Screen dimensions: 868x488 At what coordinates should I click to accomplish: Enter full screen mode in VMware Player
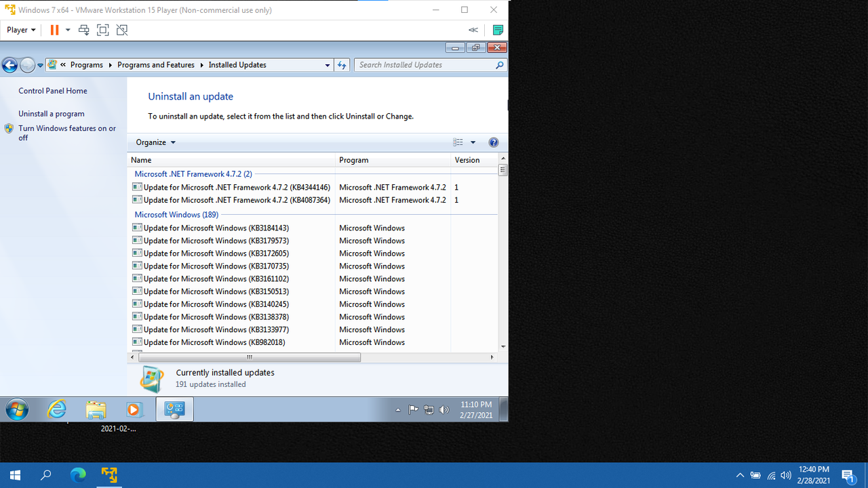pos(103,30)
